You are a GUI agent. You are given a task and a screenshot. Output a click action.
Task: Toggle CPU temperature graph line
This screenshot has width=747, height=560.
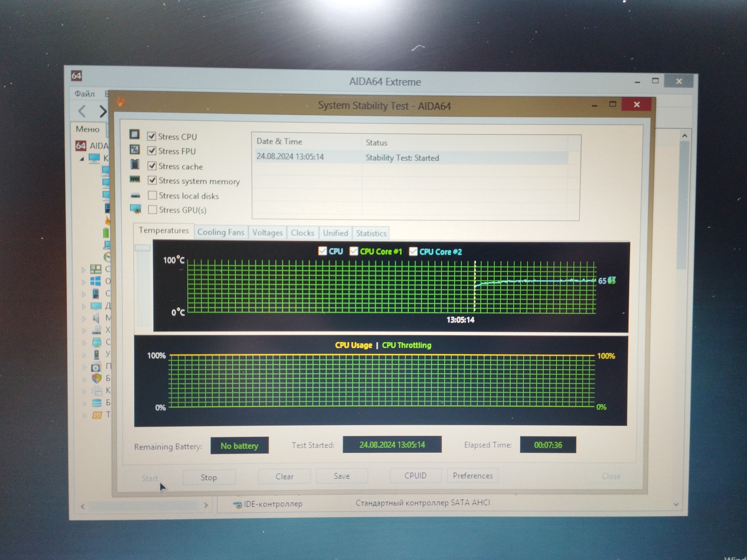point(322,251)
